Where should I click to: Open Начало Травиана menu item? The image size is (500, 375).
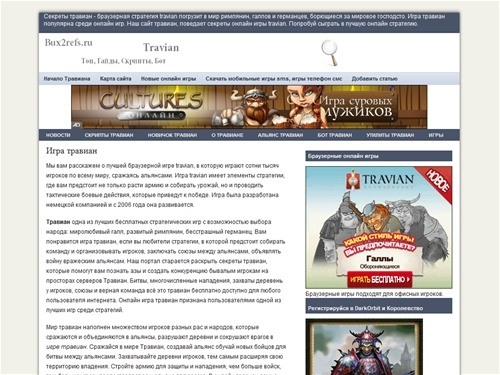[67, 79]
